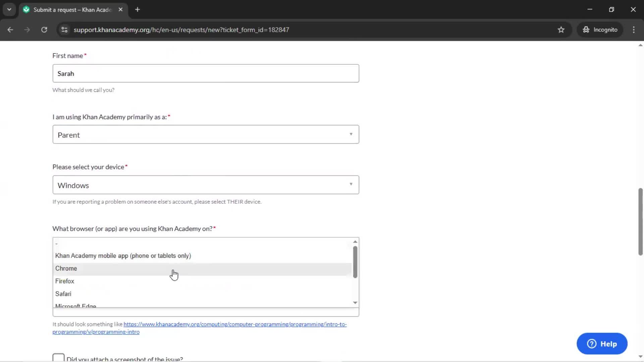644x362 pixels.
Task: Select the Submit a request tab
Action: coord(73,9)
